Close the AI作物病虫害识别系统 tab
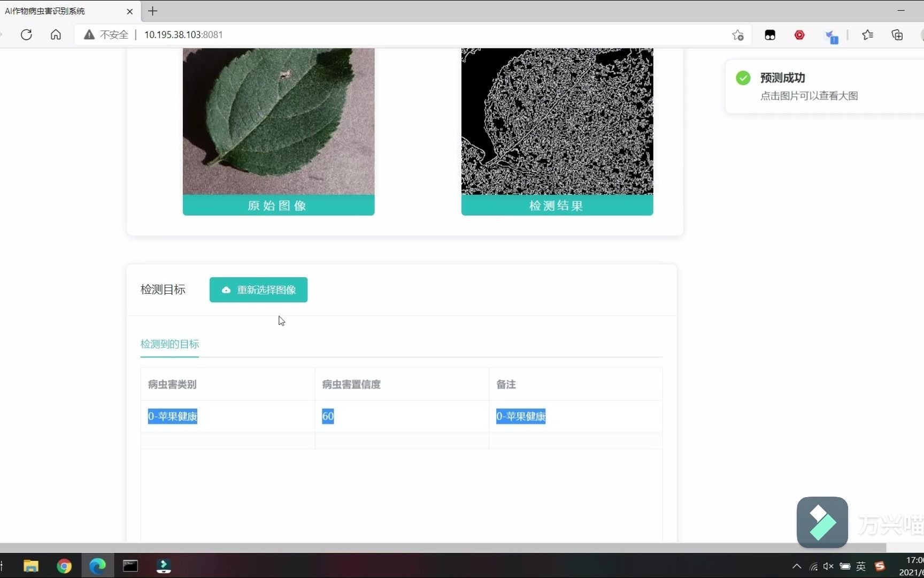Viewport: 924px width, 578px height. coord(130,11)
